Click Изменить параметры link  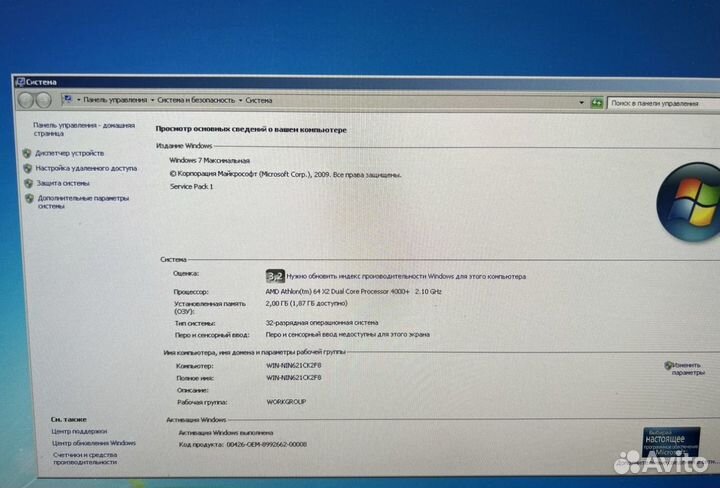[687, 369]
